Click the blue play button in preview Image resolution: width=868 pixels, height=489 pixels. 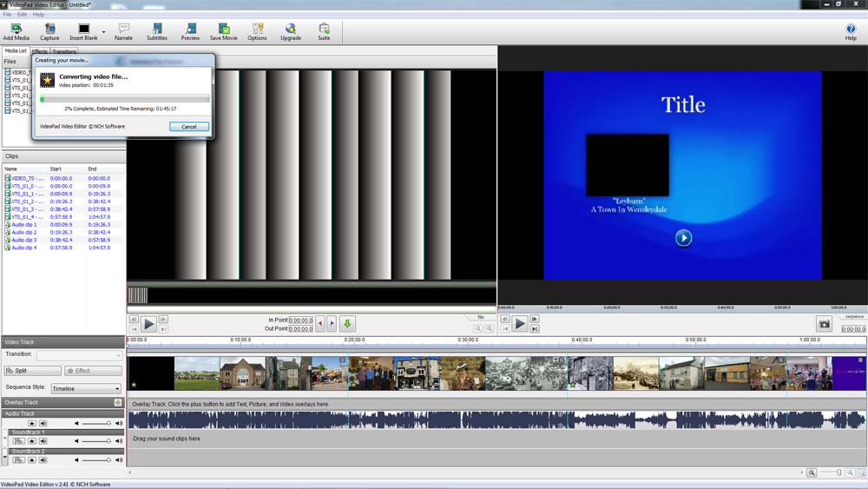pos(683,238)
